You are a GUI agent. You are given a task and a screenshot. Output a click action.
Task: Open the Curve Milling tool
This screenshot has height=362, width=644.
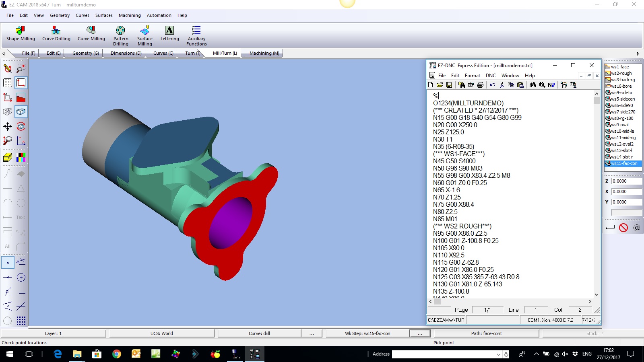point(91,34)
